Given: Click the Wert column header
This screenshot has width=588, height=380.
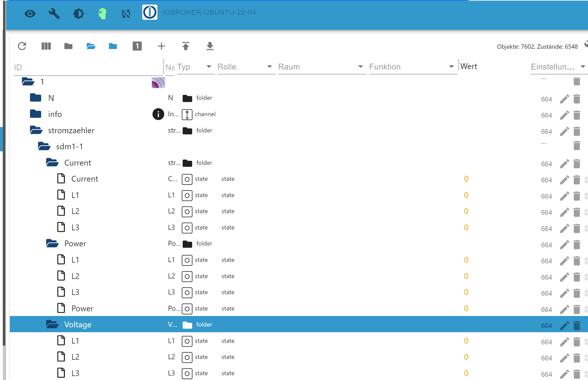Looking at the screenshot, I should point(468,66).
